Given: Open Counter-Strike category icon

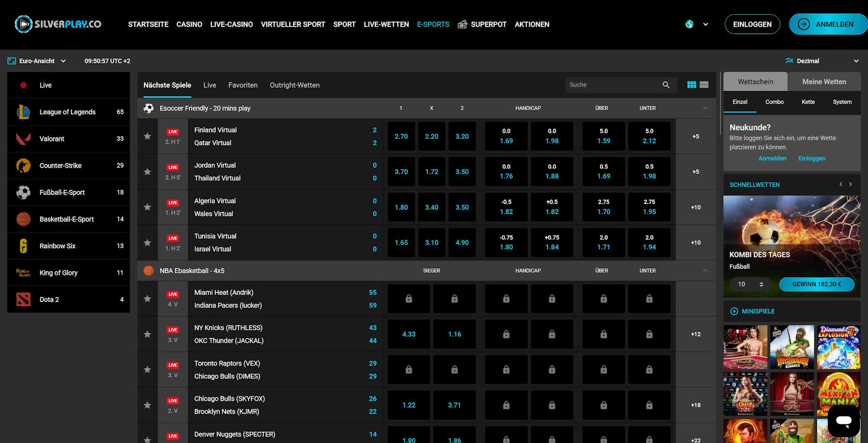Looking at the screenshot, I should pyautogui.click(x=23, y=165).
